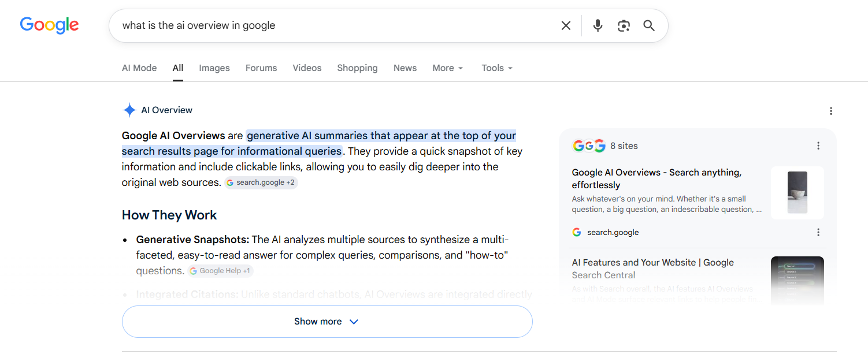The image size is (868, 358).
Task: Click the bowl thumbnail of first source
Action: pyautogui.click(x=797, y=193)
